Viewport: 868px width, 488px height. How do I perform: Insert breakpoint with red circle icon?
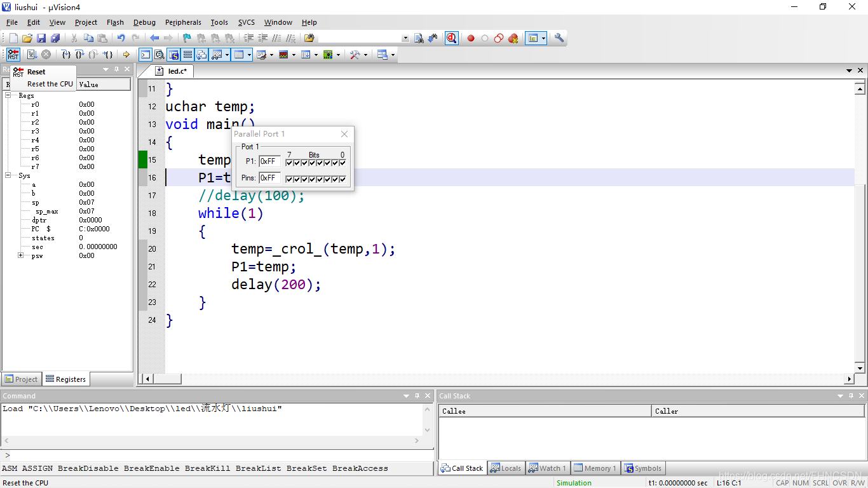point(471,38)
